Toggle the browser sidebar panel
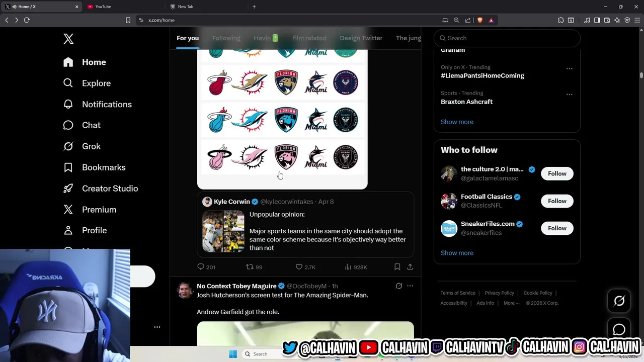This screenshot has width=644, height=362. [x=597, y=20]
